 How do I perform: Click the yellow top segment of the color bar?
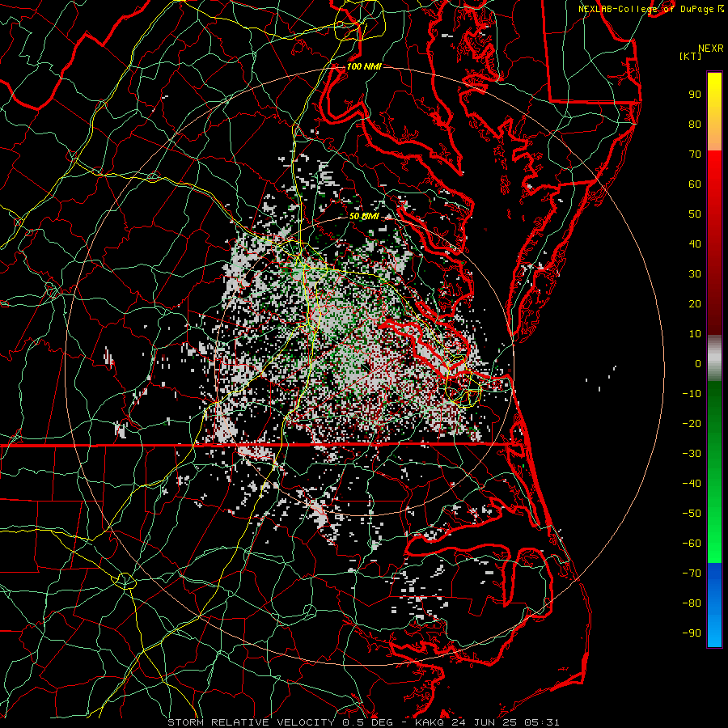[x=714, y=112]
